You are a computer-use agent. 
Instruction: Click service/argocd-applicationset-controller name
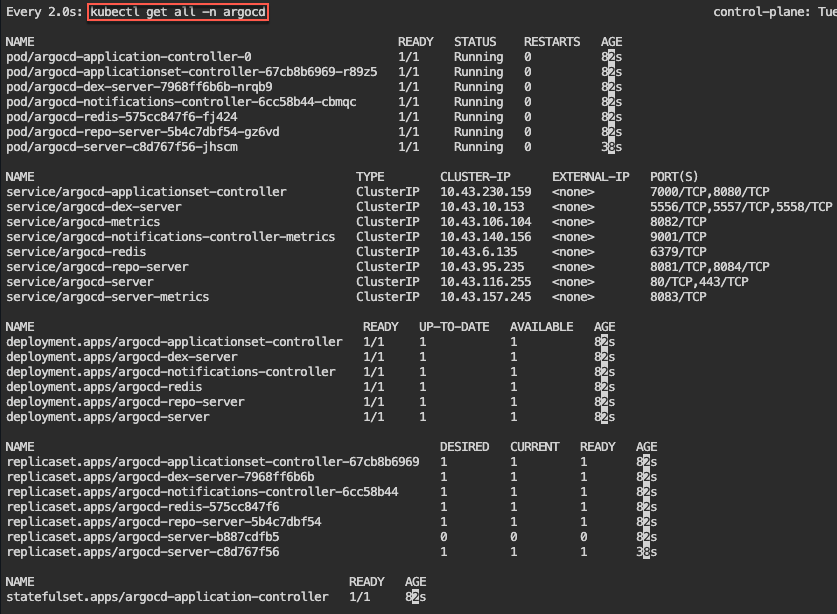pyautogui.click(x=146, y=192)
